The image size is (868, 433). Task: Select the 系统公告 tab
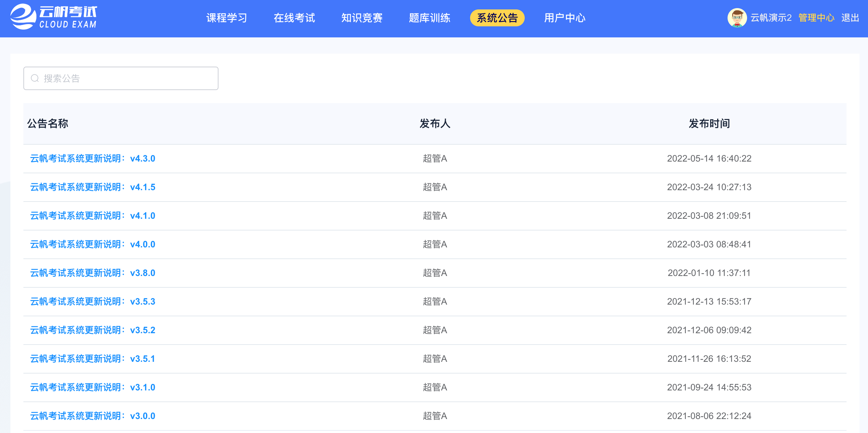tap(497, 18)
